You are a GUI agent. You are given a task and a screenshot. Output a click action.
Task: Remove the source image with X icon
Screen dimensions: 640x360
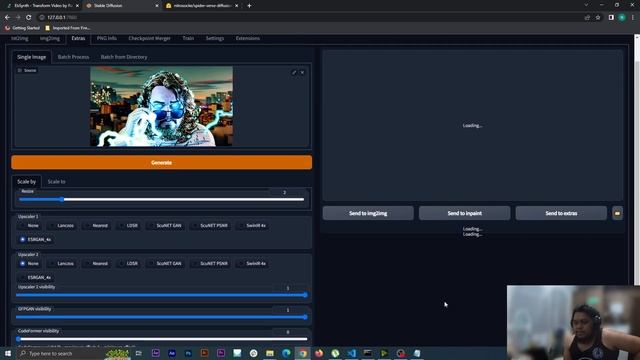(x=302, y=72)
